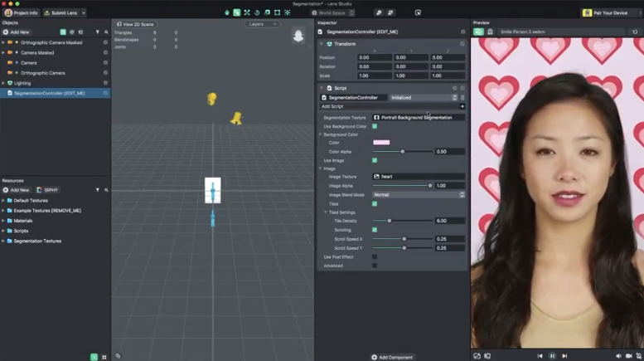Click Project Info button
The width and height of the screenshot is (644, 361).
[22, 12]
